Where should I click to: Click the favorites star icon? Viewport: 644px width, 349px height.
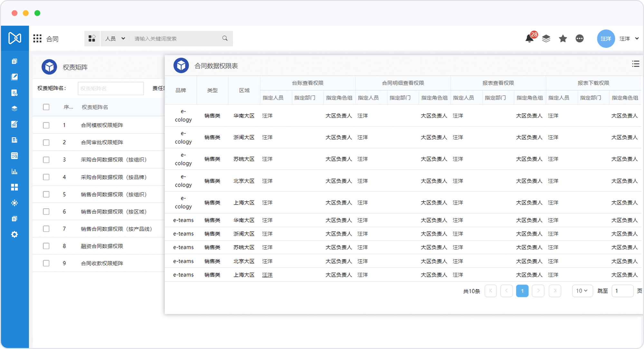coord(563,39)
